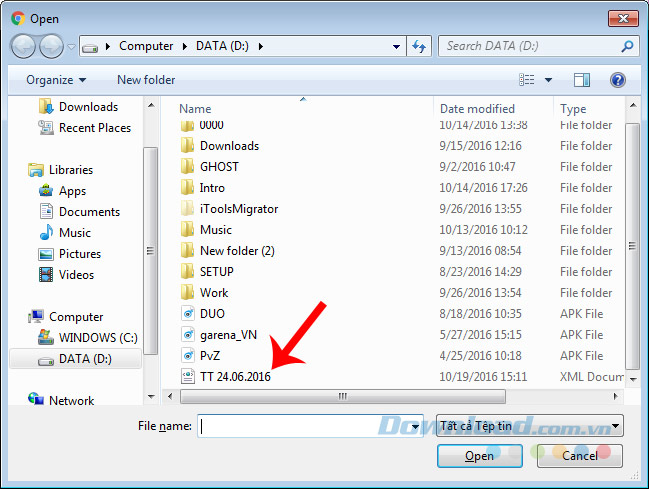
Task: Click the Open button
Action: point(480,456)
